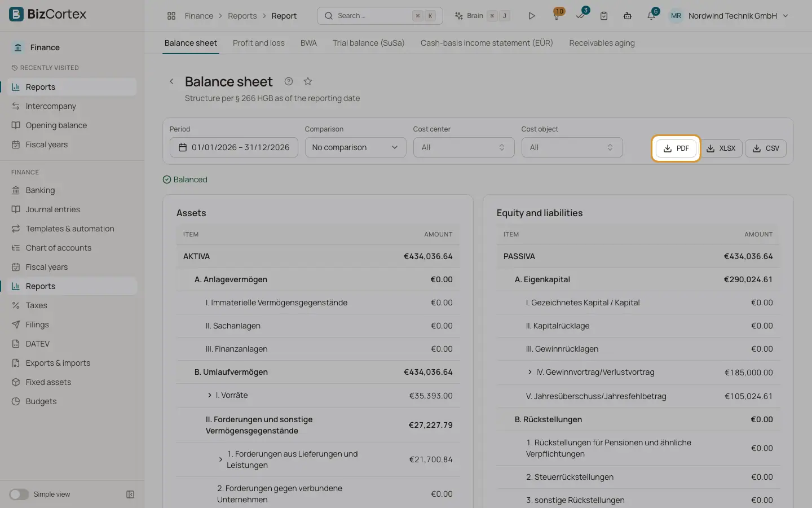The image size is (812, 508).
Task: Open the Cost object dropdown
Action: (572, 147)
